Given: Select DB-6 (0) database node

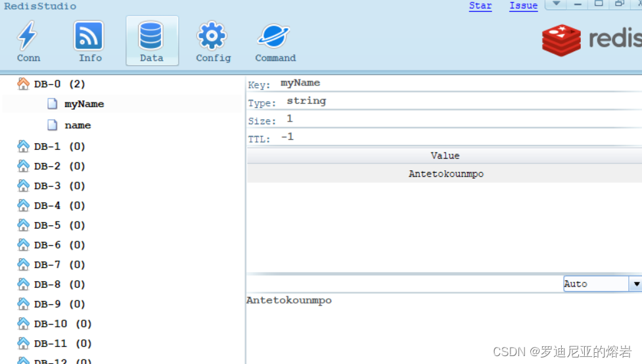Looking at the screenshot, I should (59, 244).
